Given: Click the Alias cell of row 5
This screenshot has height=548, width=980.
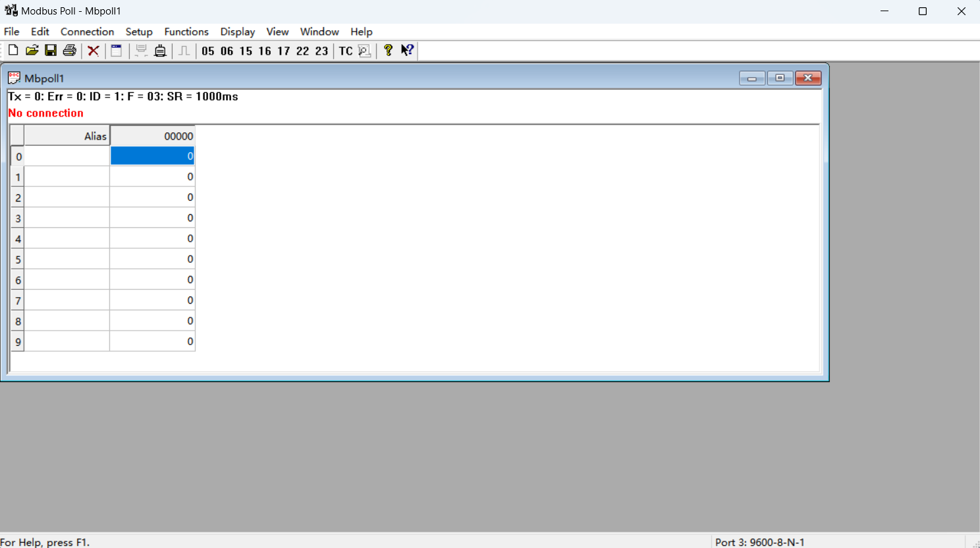Looking at the screenshot, I should [x=67, y=260].
